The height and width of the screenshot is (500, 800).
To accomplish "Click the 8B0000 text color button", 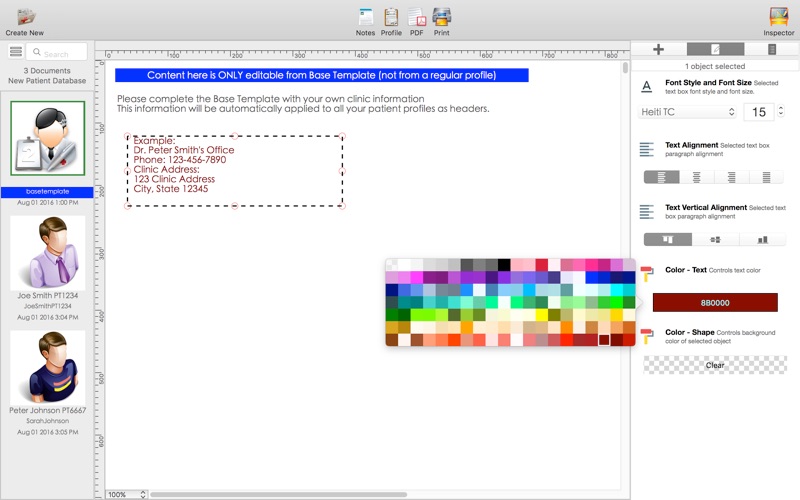I will (x=715, y=303).
